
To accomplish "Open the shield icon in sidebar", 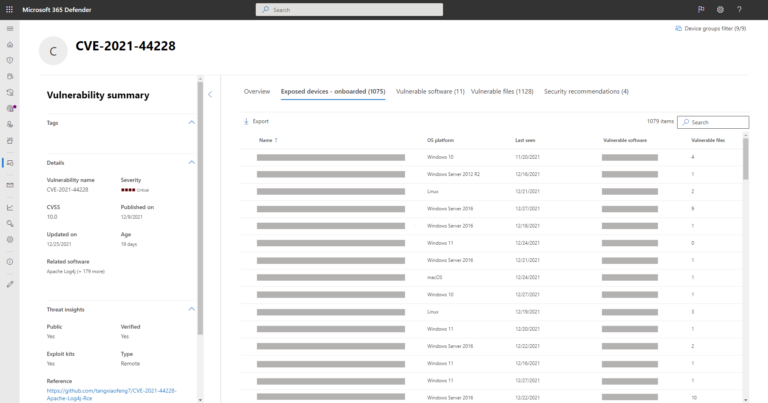I will click(10, 60).
